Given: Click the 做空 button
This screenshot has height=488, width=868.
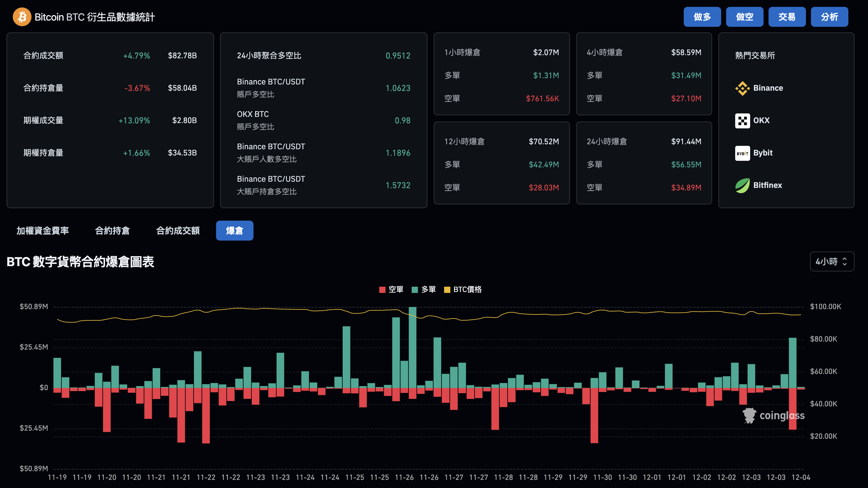Looking at the screenshot, I should [745, 17].
